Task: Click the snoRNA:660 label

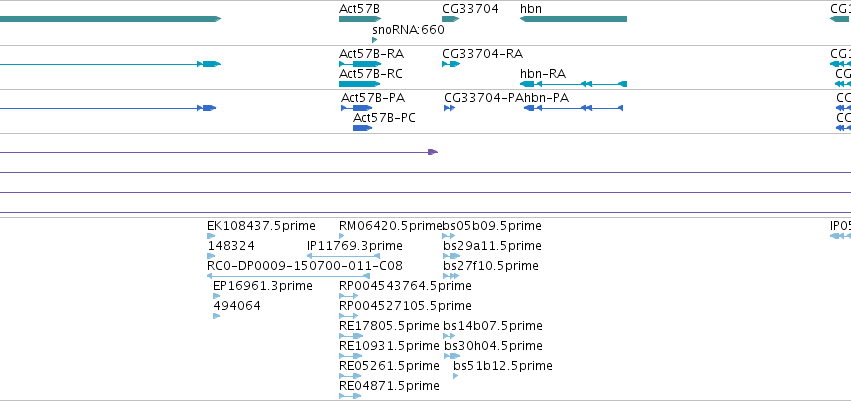Action: [408, 30]
